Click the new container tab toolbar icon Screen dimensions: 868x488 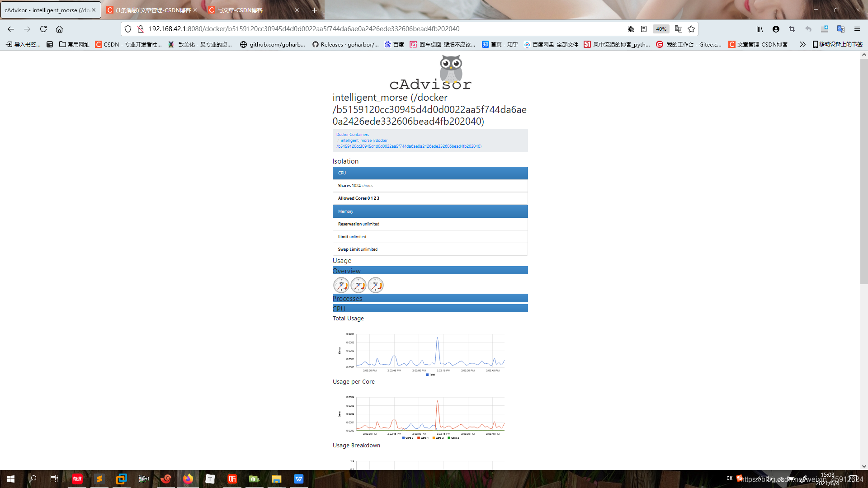(825, 29)
